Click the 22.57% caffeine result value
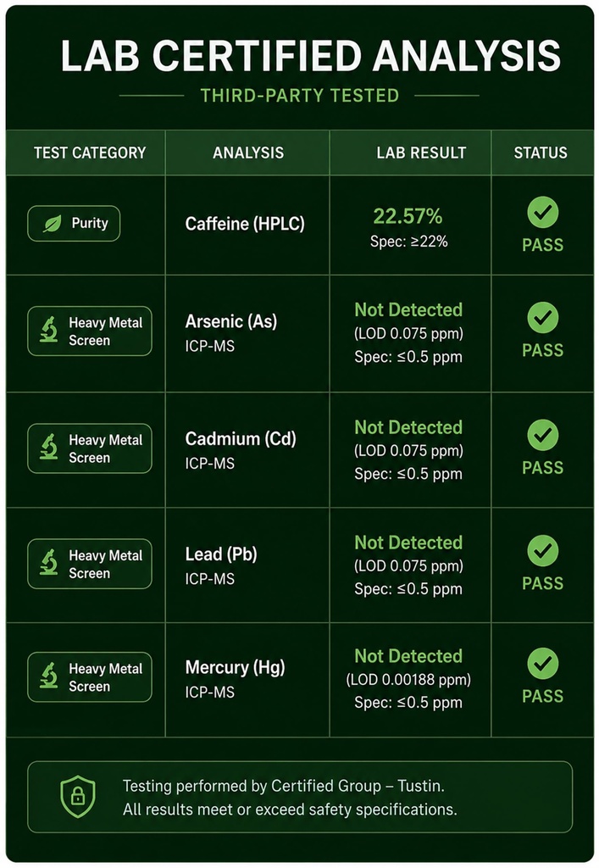This screenshot has height=868, width=599. (408, 216)
